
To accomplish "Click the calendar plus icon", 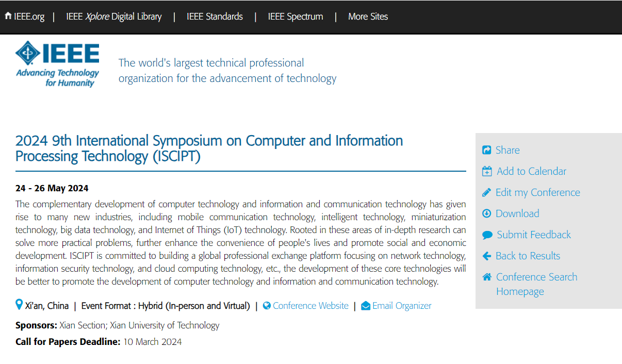I will pos(487,171).
